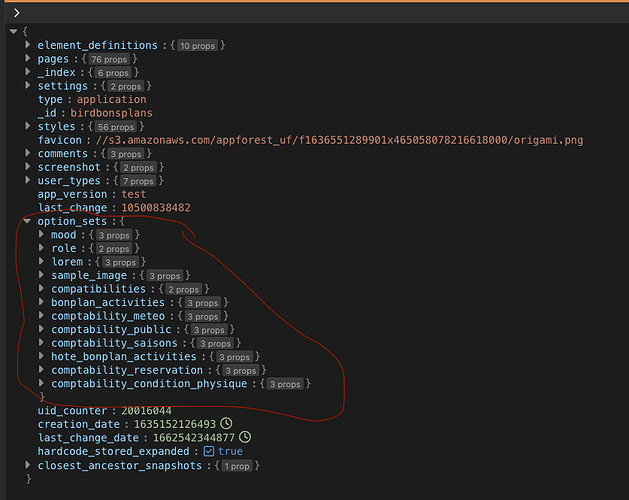Expand the lorem option set
Screen dimensions: 629x500
(x=41, y=261)
